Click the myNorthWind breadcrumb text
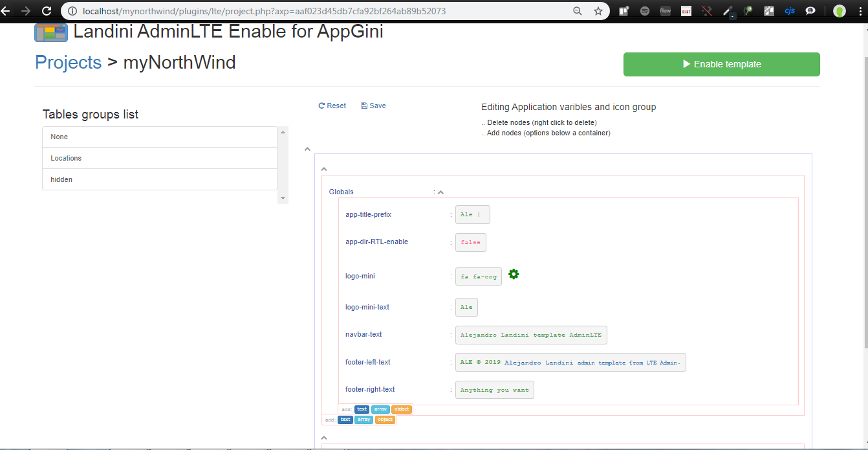The height and width of the screenshot is (450, 868). pos(179,62)
